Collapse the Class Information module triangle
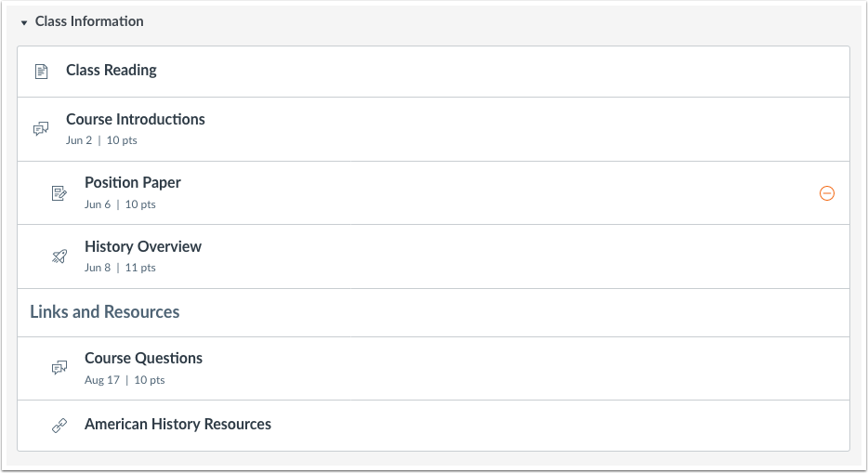 click(24, 22)
